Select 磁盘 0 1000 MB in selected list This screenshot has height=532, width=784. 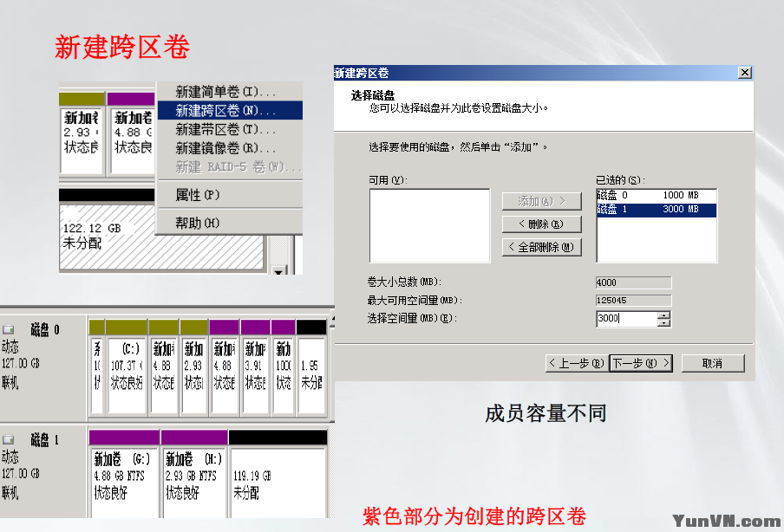click(x=657, y=195)
